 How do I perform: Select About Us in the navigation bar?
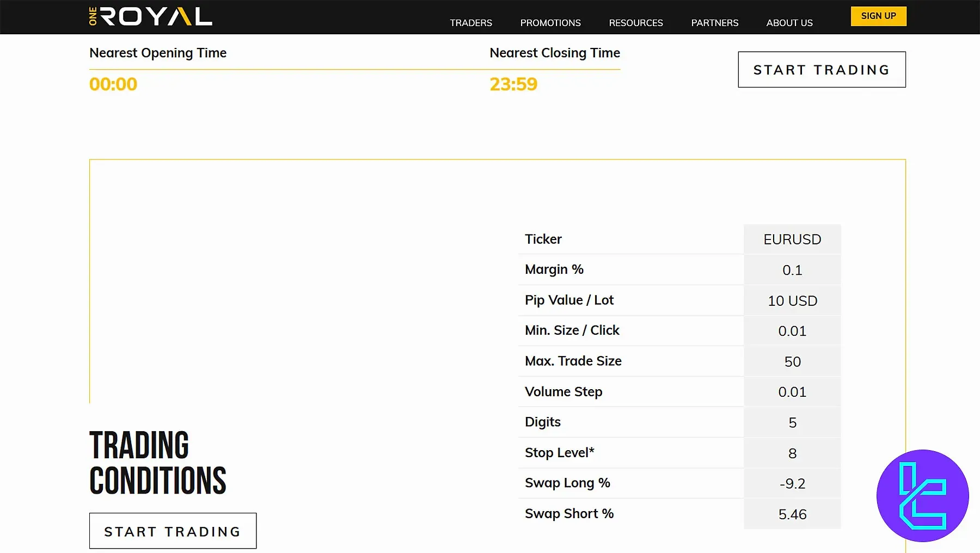(789, 23)
